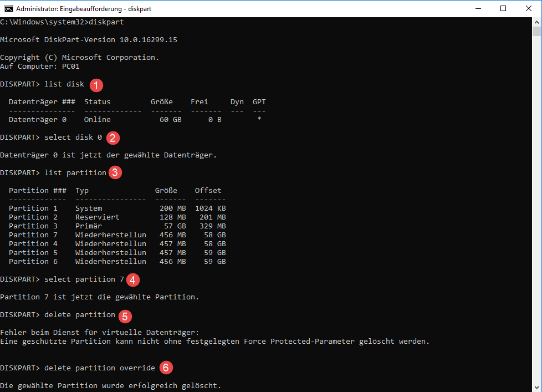Viewport: 542px width, 392px height.
Task: Click the Partition 7 row in partition list
Action: (117, 235)
